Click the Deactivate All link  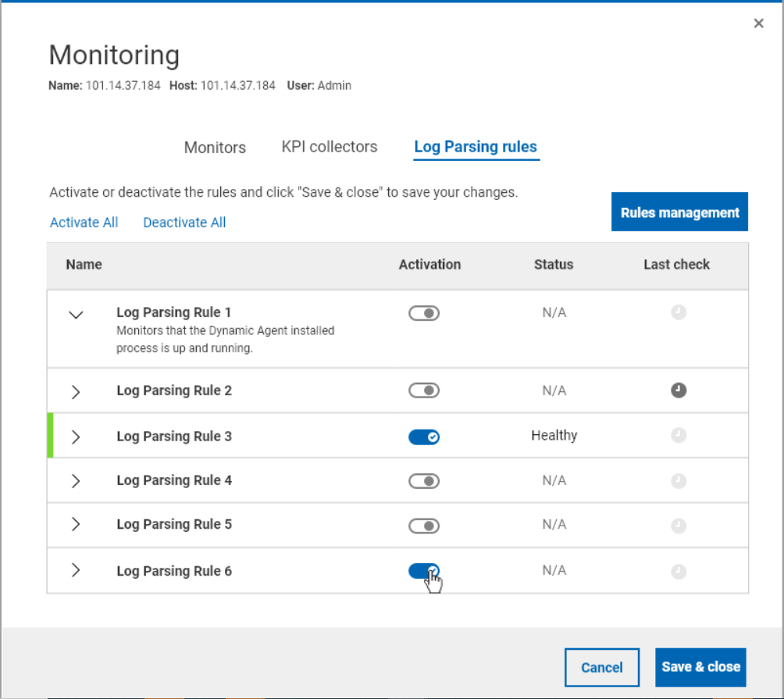point(184,223)
